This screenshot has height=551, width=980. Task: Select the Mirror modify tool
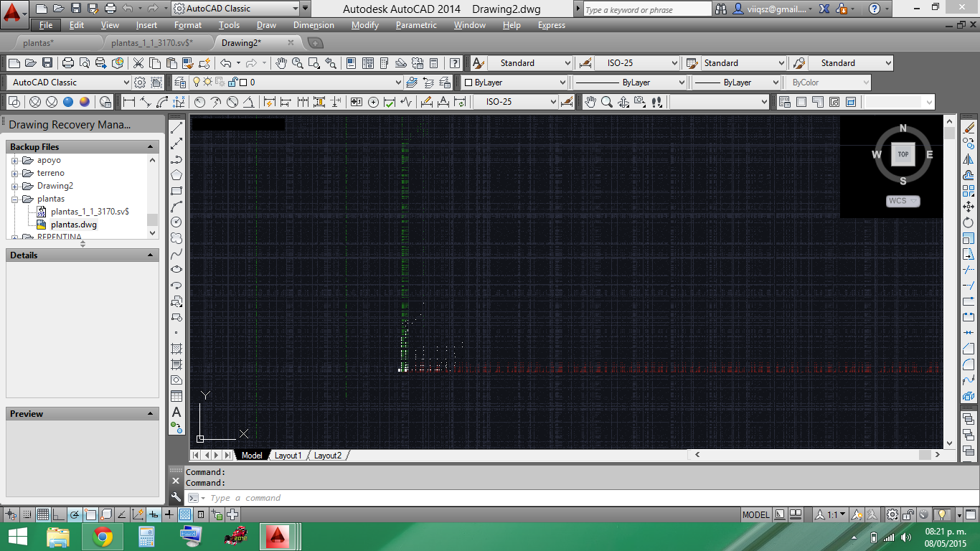tap(969, 159)
